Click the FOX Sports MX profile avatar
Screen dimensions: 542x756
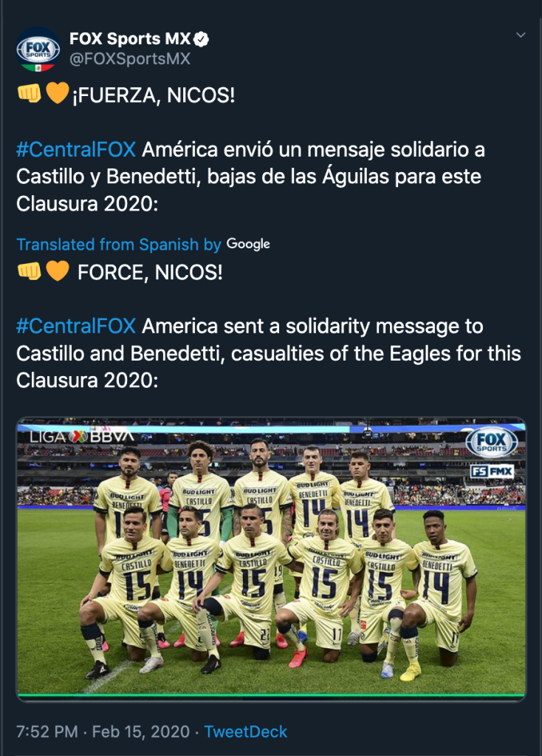(38, 49)
